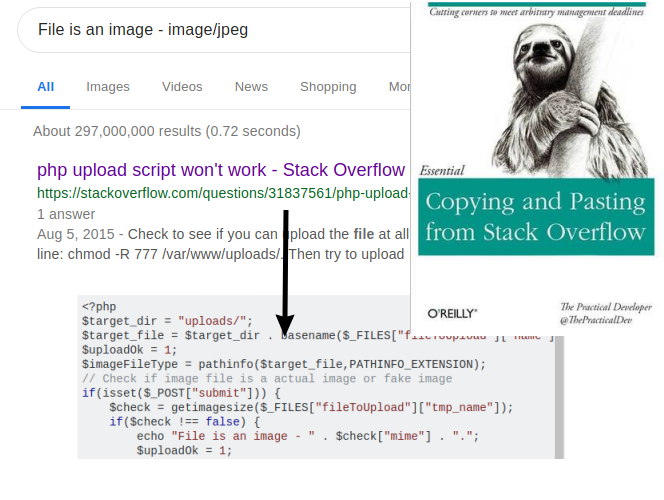
Task: Click the '// Check if image file' comment
Action: point(267,378)
